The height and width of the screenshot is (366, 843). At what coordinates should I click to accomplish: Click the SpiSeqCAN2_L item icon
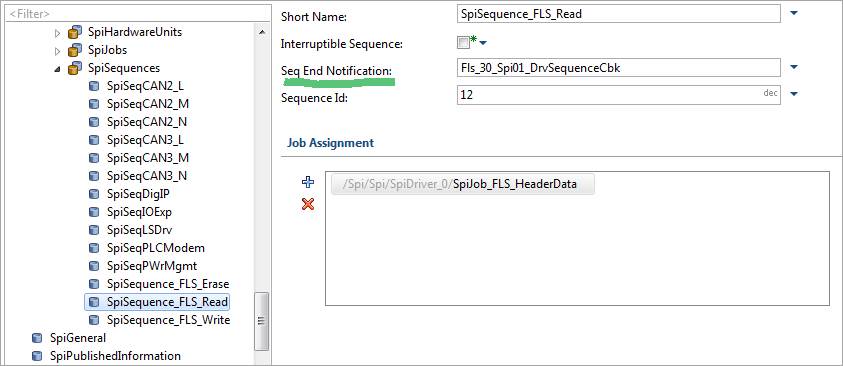coord(94,86)
